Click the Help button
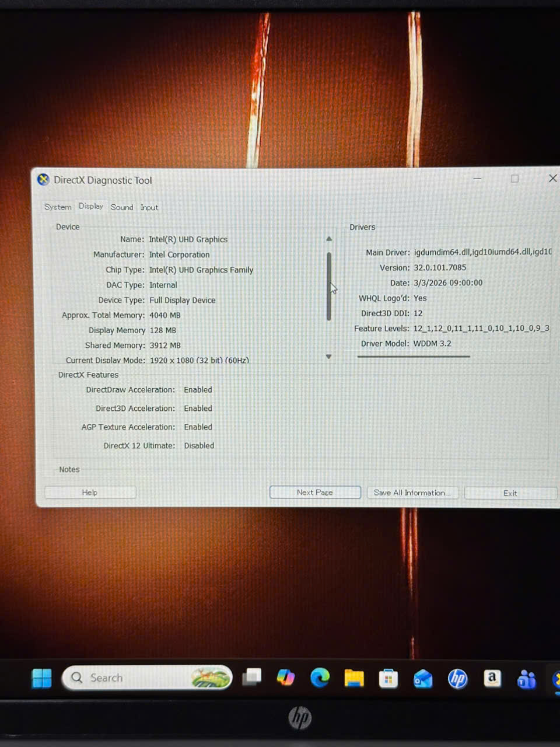Image resolution: width=560 pixels, height=747 pixels. tap(90, 493)
